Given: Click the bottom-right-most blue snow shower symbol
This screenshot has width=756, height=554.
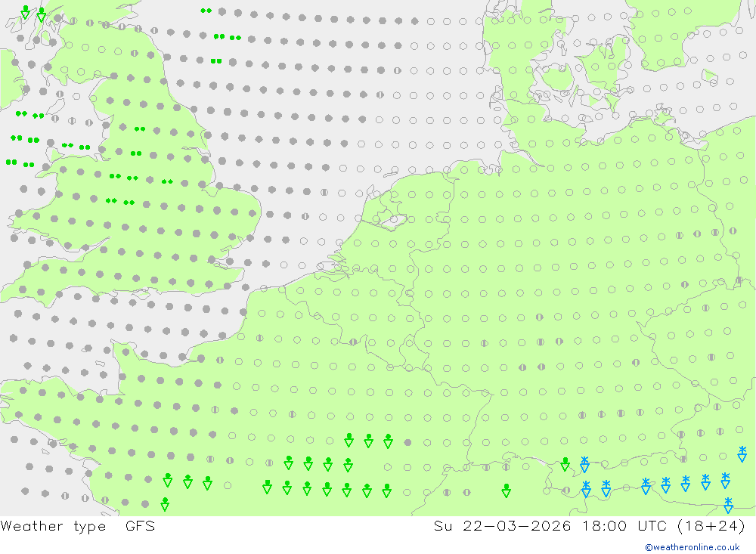Looking at the screenshot, I should 728,506.
